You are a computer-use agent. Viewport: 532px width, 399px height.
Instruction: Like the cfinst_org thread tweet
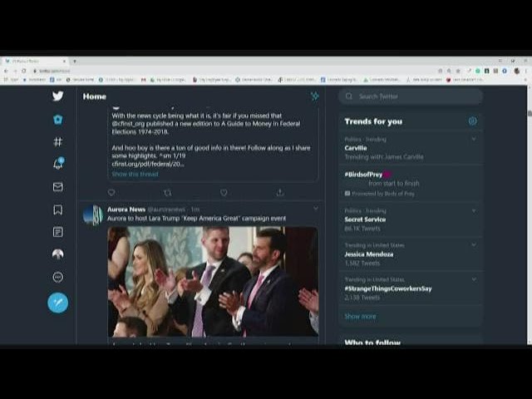pos(224,193)
